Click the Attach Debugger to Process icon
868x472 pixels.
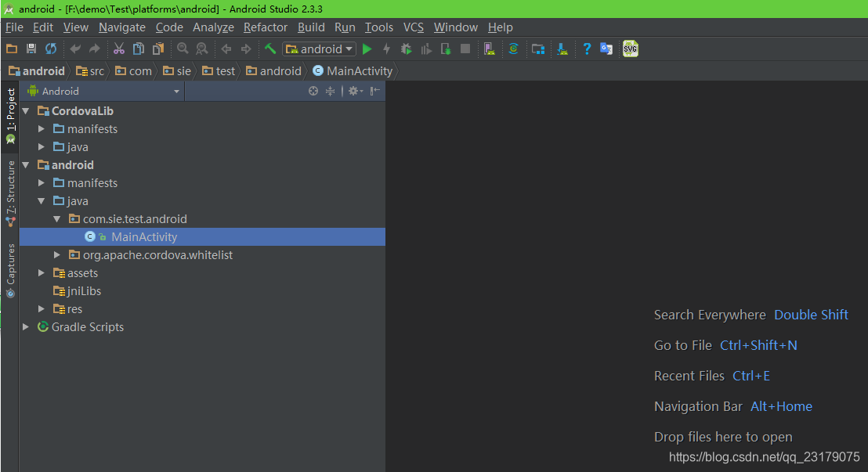click(446, 49)
